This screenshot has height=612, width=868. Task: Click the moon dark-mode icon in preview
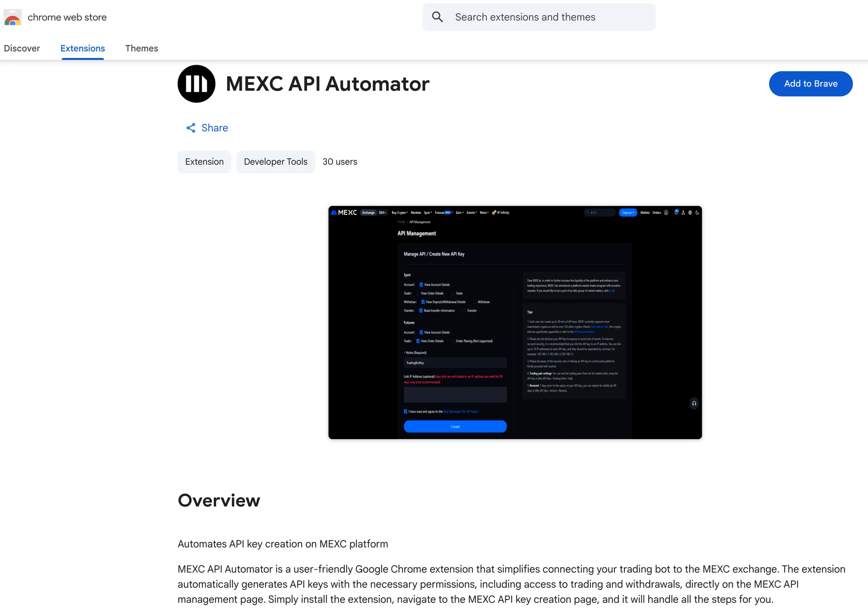(x=697, y=213)
